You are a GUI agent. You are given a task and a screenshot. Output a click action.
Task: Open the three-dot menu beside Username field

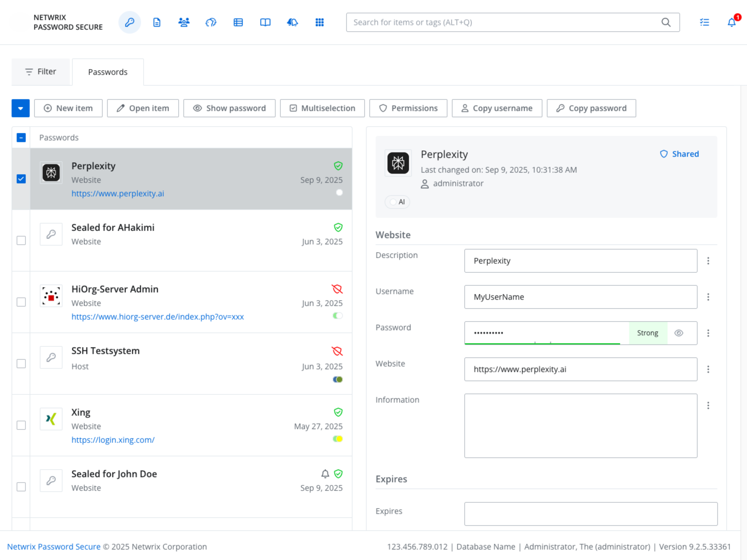708,297
